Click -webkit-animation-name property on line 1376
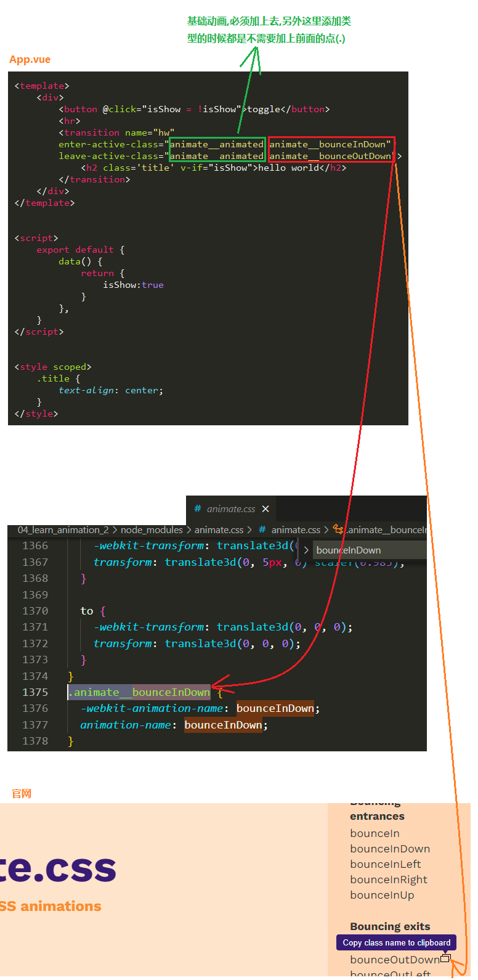 click(152, 709)
